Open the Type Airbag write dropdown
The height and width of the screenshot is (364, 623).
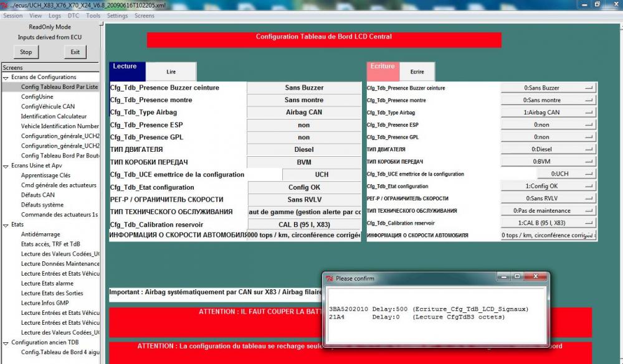pyautogui.click(x=548, y=113)
